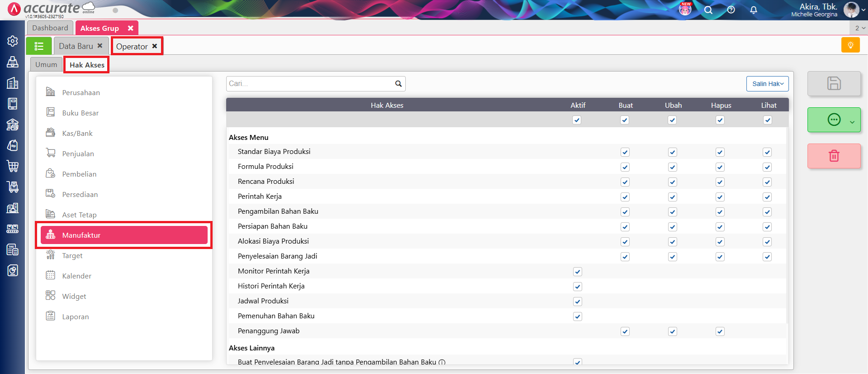Click the red trash delete icon
Screen dimensions: 868x374
(834, 156)
